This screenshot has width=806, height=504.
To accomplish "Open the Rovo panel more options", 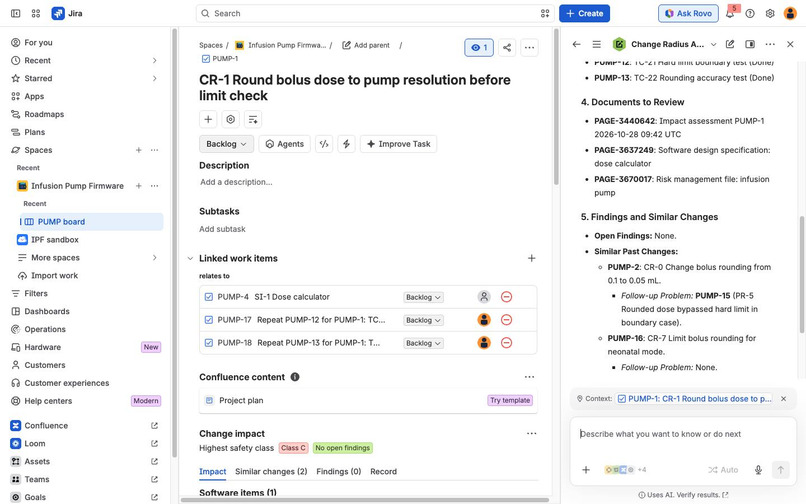I will (x=770, y=44).
